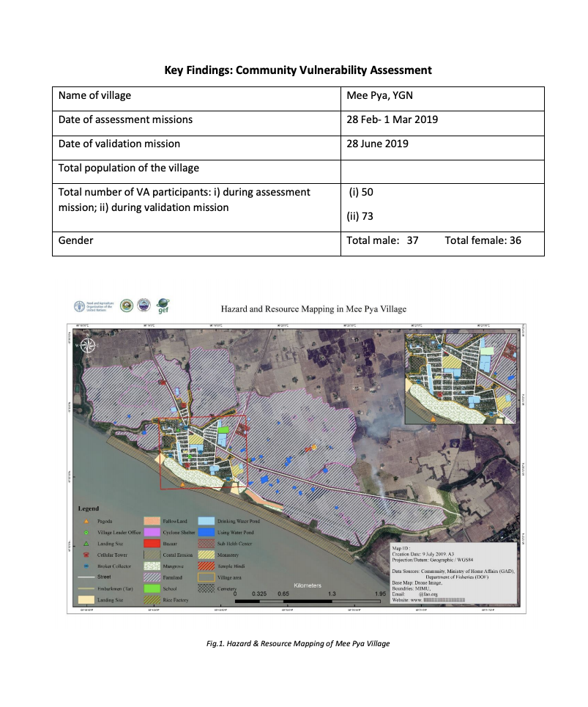
Task: Click the 'Total population of the village' cell
Action: tap(196, 171)
